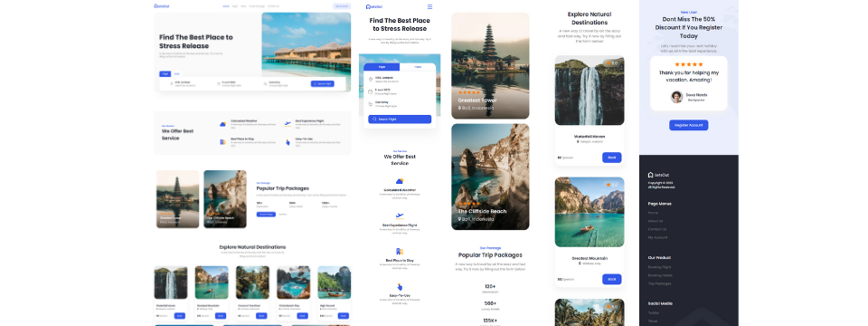868x326 pixels.
Task: Click the My Account button in desktop header
Action: pos(342,6)
